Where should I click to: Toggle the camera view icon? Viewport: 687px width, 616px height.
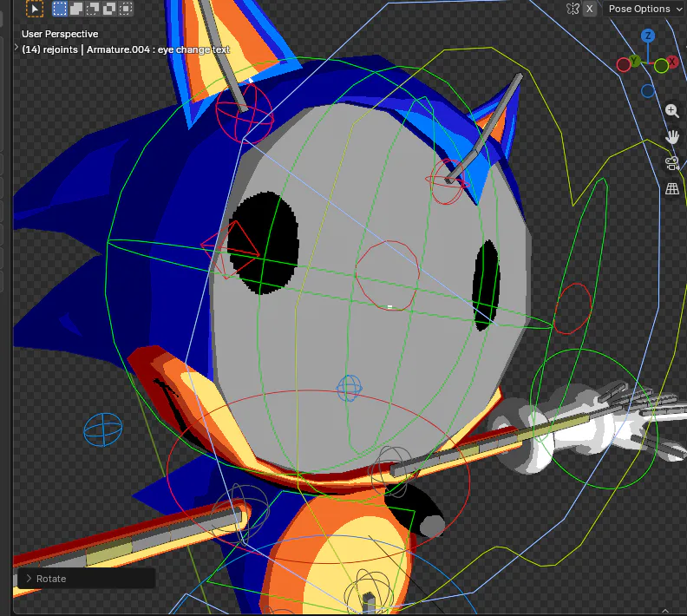672,163
